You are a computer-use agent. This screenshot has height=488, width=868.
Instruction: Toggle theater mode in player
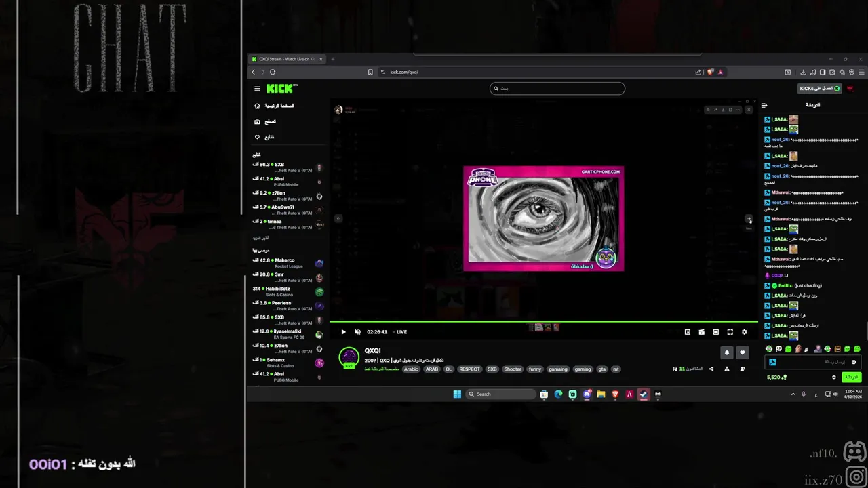[x=715, y=332]
